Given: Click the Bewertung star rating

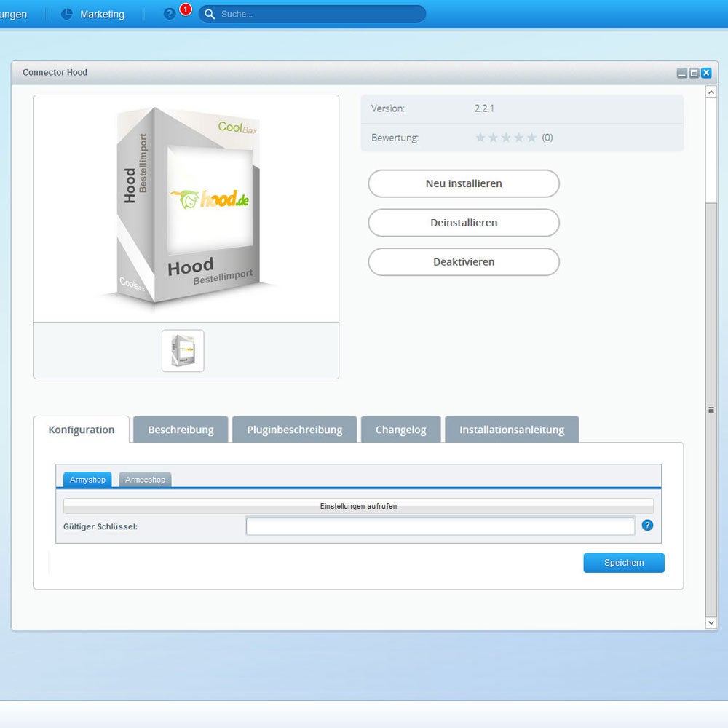Looking at the screenshot, I should click(506, 138).
